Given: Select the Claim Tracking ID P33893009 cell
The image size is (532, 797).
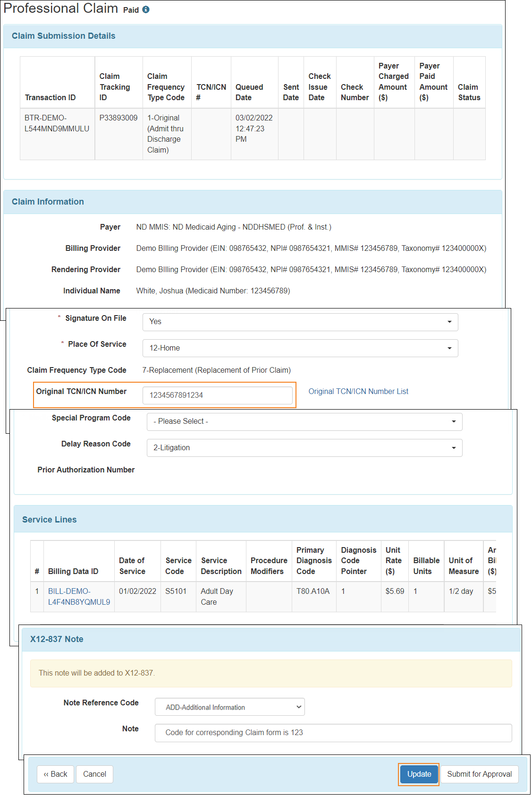Looking at the screenshot, I should (118, 118).
